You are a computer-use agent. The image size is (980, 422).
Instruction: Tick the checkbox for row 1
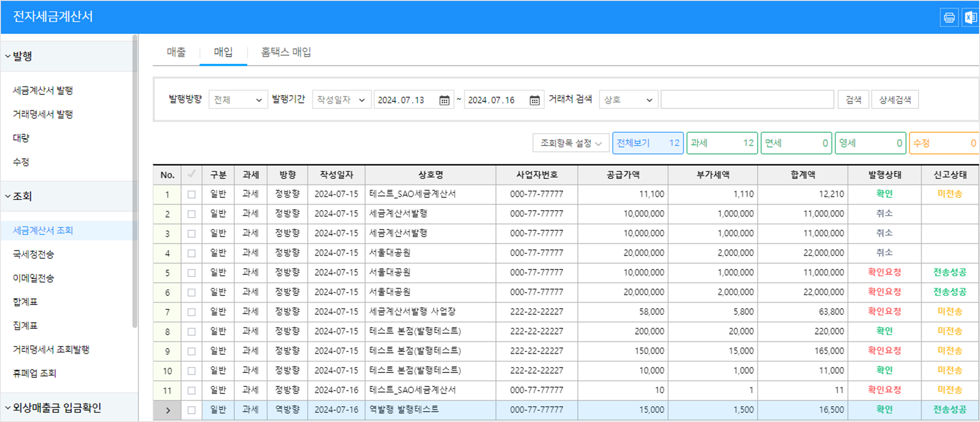pos(192,194)
